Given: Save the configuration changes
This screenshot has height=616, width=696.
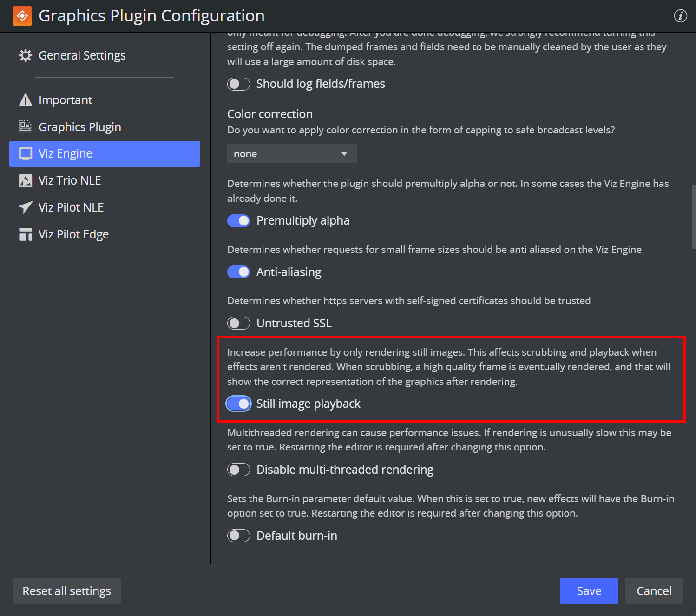Looking at the screenshot, I should click(589, 591).
